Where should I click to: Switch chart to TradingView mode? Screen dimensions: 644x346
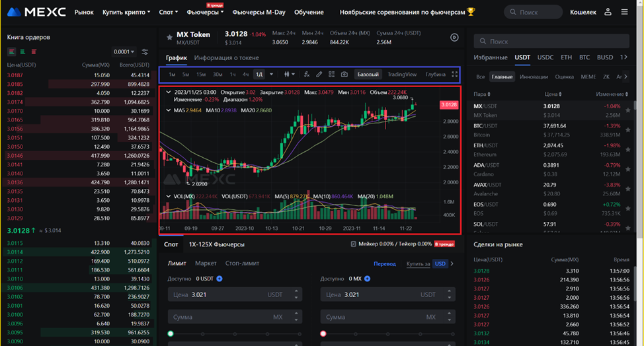click(402, 75)
